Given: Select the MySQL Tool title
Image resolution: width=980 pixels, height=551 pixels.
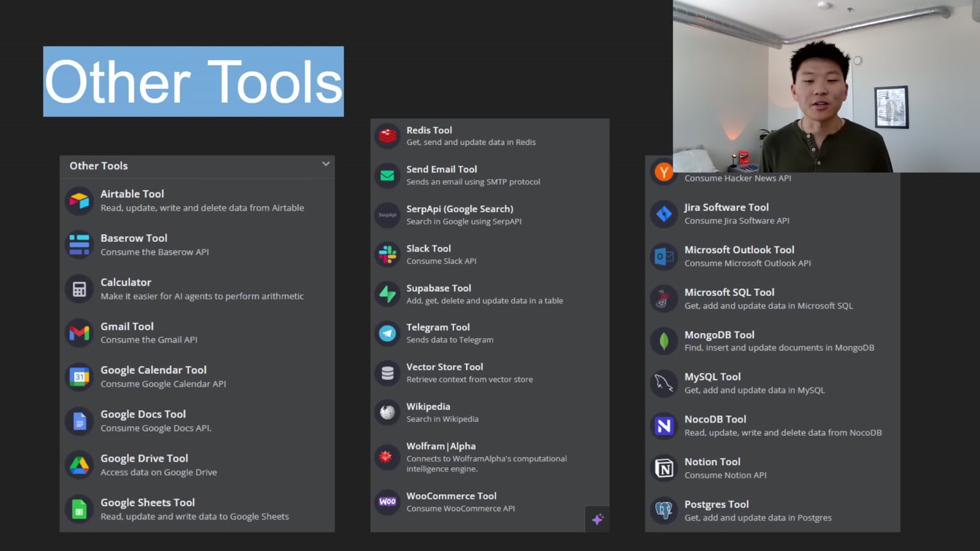Looking at the screenshot, I should tap(712, 377).
